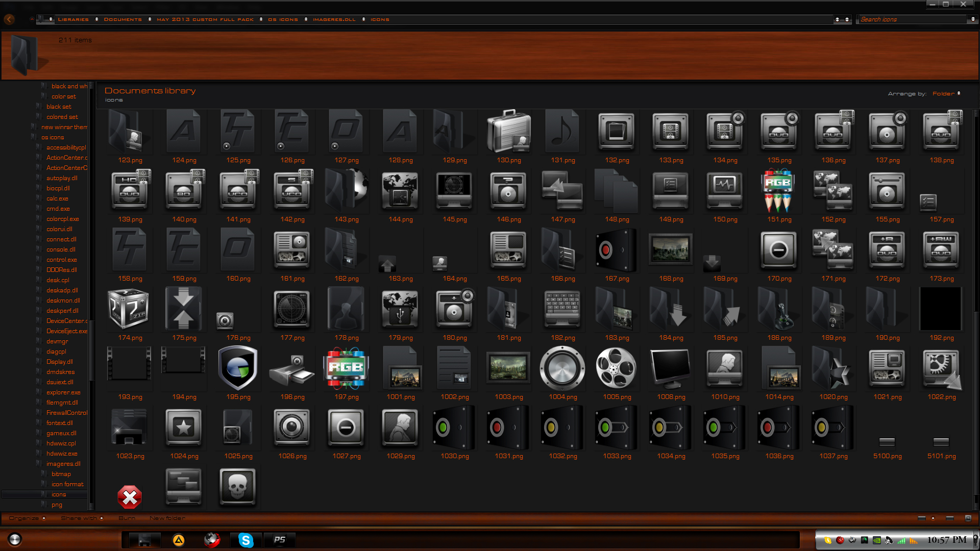Open the Organize dropdown menu
The height and width of the screenshot is (551, 980).
coord(24,517)
